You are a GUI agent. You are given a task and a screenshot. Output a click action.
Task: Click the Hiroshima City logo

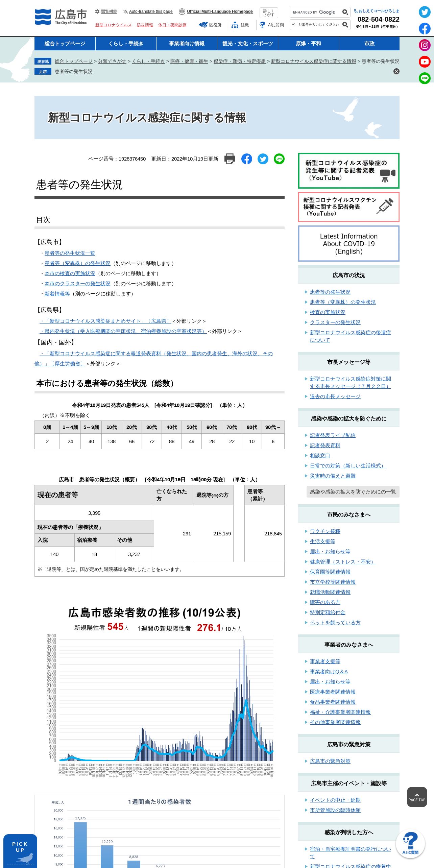point(61,17)
